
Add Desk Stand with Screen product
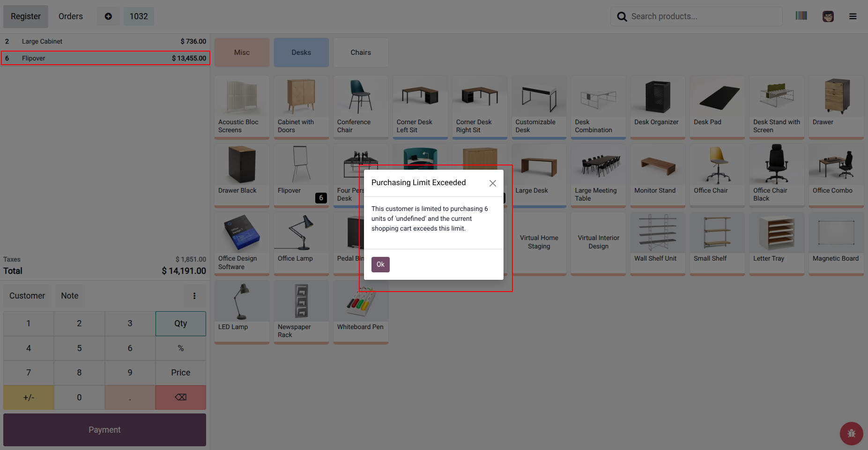777,107
